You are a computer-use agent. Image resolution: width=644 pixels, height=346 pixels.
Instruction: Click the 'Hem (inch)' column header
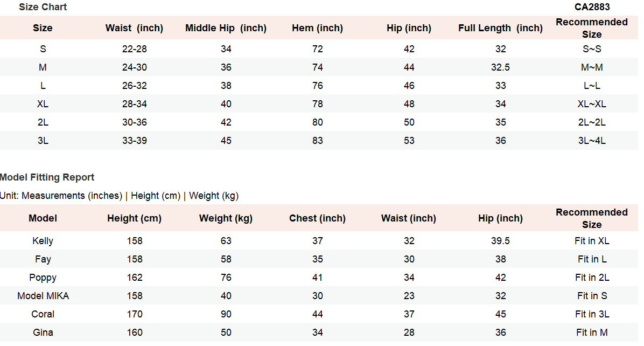317,28
